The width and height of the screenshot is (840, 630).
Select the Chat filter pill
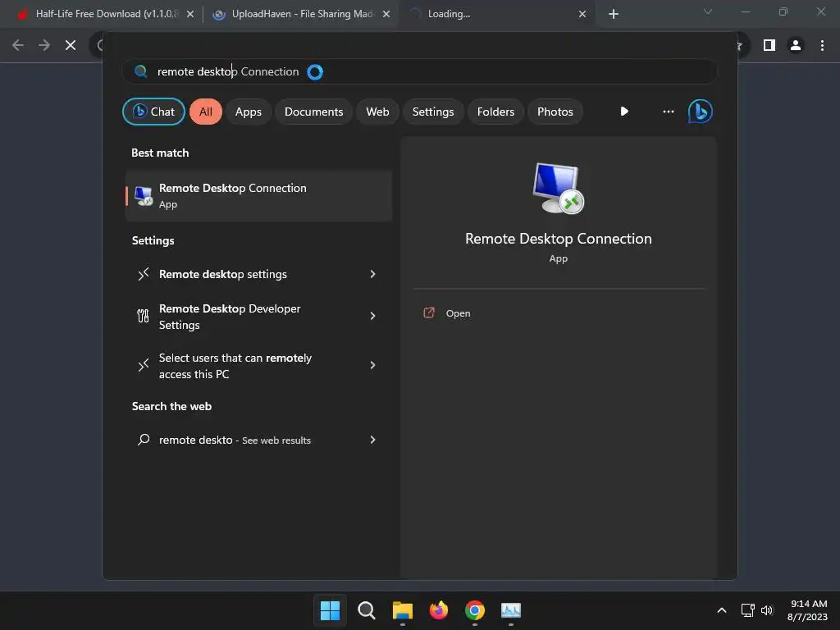[153, 112]
